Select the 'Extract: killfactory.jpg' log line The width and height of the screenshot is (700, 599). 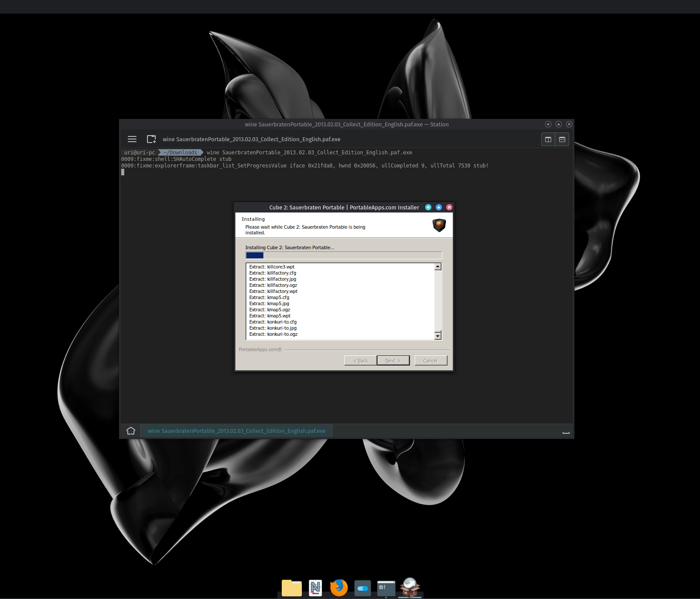pos(273,279)
